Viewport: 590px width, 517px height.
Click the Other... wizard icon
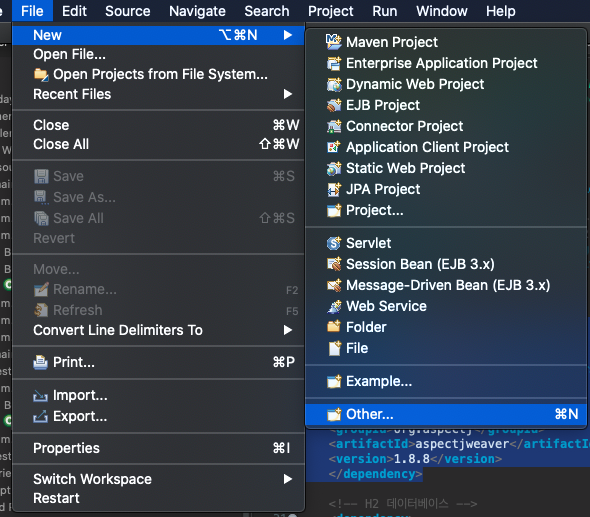pyautogui.click(x=334, y=414)
